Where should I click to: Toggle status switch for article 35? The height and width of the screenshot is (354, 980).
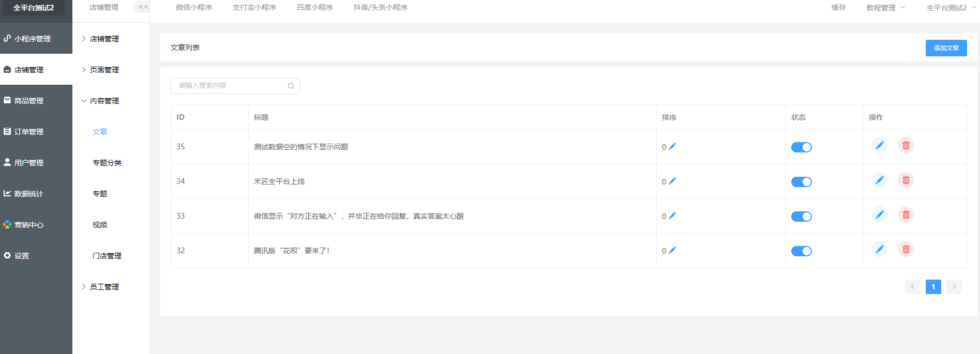[x=801, y=147]
